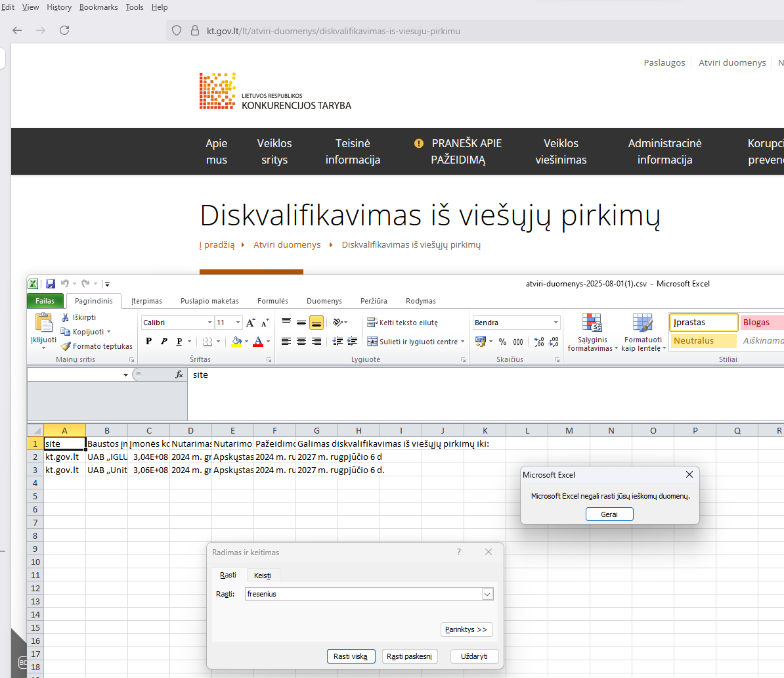Viewport: 784px width, 678px height.
Task: Switch to the Keisti tab in dialog
Action: pyautogui.click(x=262, y=576)
